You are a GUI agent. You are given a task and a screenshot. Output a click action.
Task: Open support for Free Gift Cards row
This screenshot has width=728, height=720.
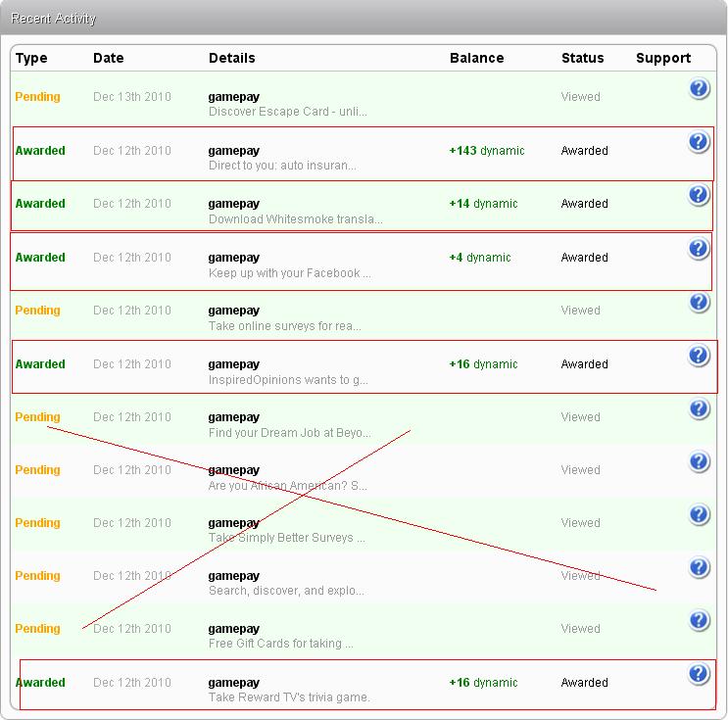(x=699, y=621)
